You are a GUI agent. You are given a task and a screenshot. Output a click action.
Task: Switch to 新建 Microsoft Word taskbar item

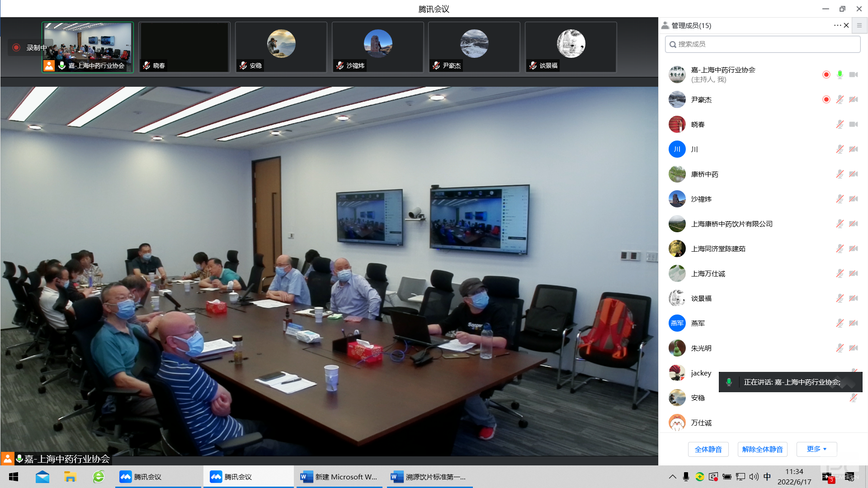point(339,477)
